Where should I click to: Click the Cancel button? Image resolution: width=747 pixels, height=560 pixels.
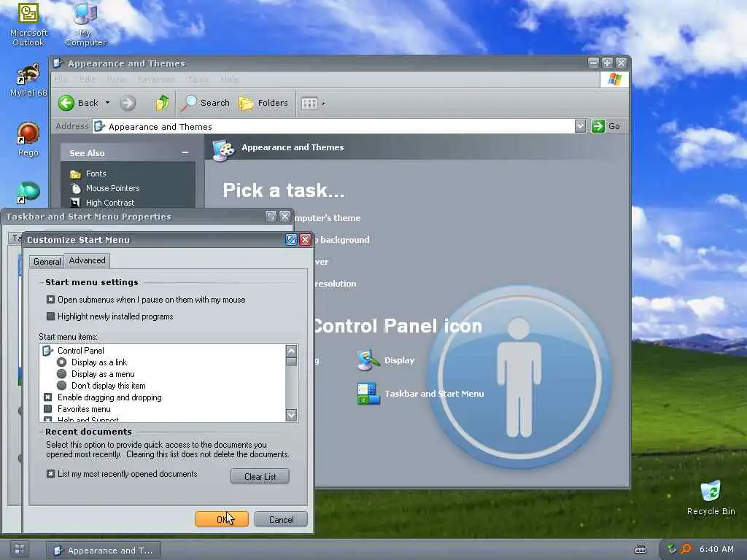pos(281,519)
